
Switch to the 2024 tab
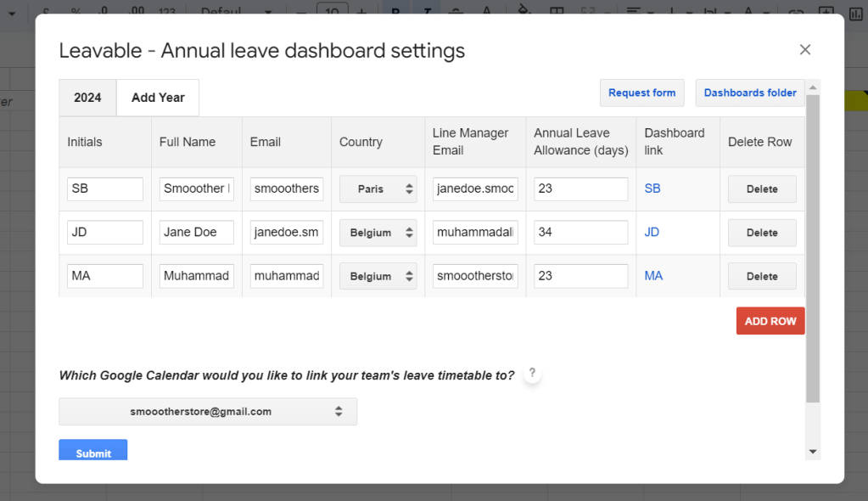87,98
